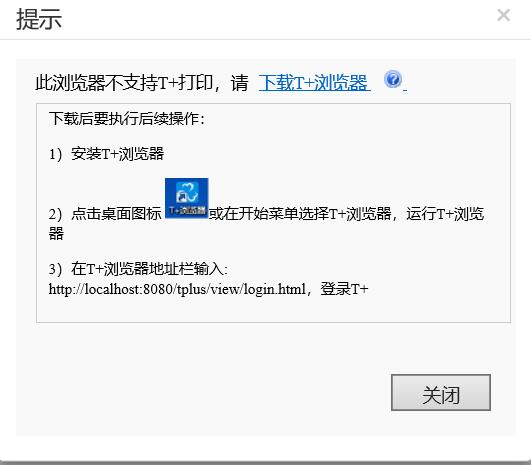Click the text 运行T+浏览
This screenshot has width=531, height=465.
click(x=445, y=214)
